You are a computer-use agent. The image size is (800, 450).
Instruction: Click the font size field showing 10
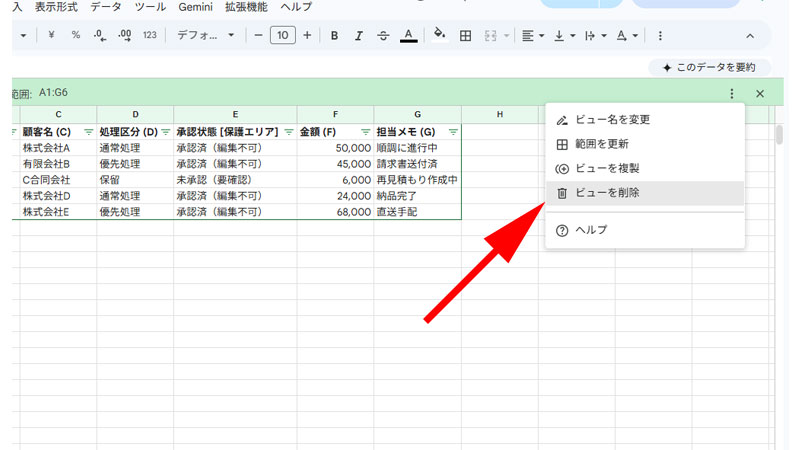[283, 35]
